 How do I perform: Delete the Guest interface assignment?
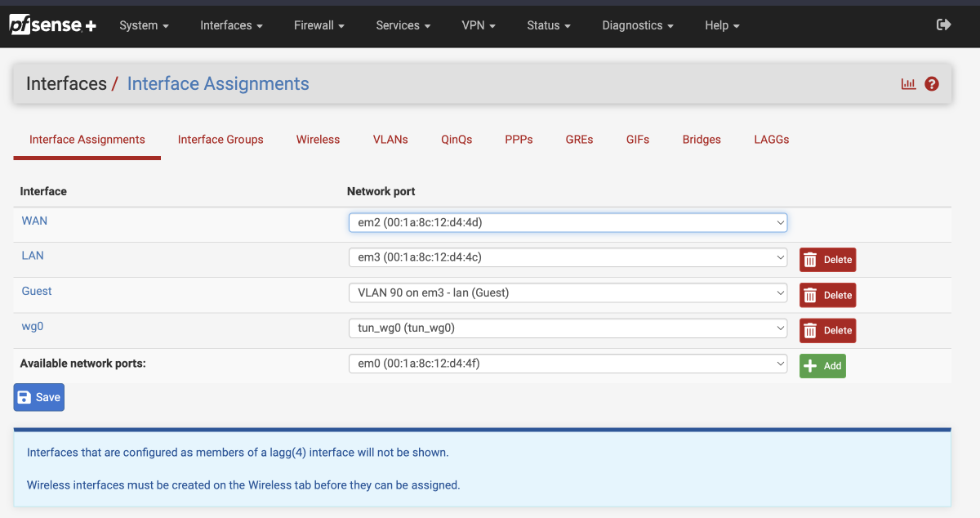point(827,295)
